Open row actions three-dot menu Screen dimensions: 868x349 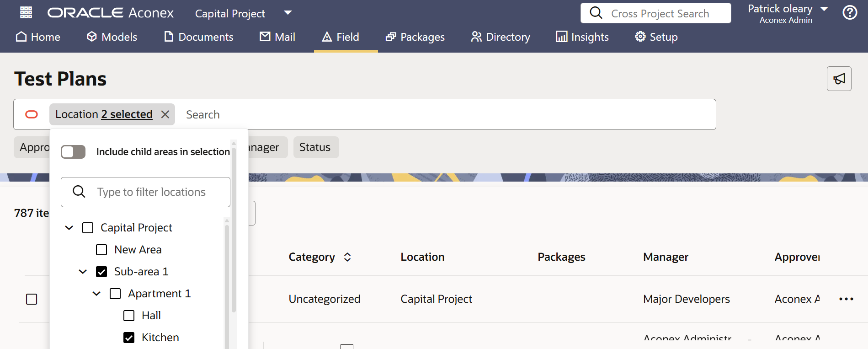coord(846,299)
